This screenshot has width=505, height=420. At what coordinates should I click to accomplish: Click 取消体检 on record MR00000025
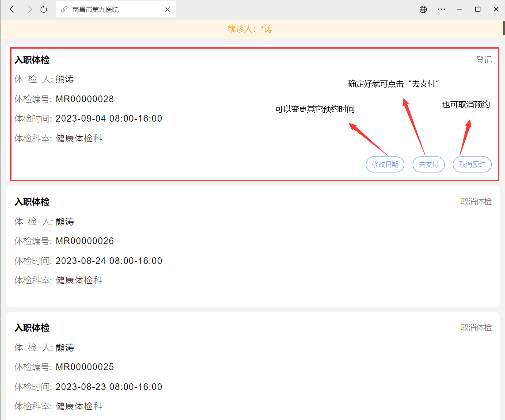tap(476, 328)
